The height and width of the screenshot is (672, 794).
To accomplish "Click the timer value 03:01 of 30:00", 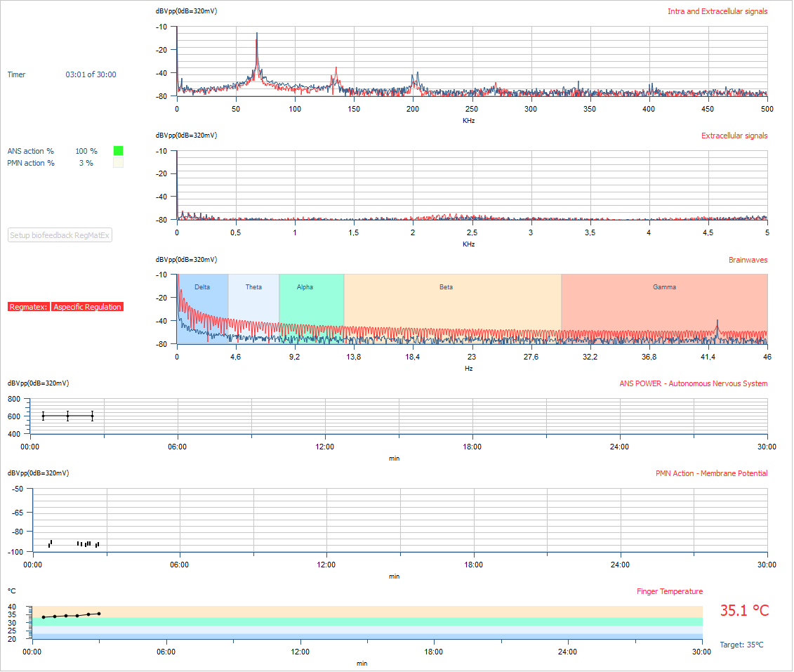I will pyautogui.click(x=91, y=74).
